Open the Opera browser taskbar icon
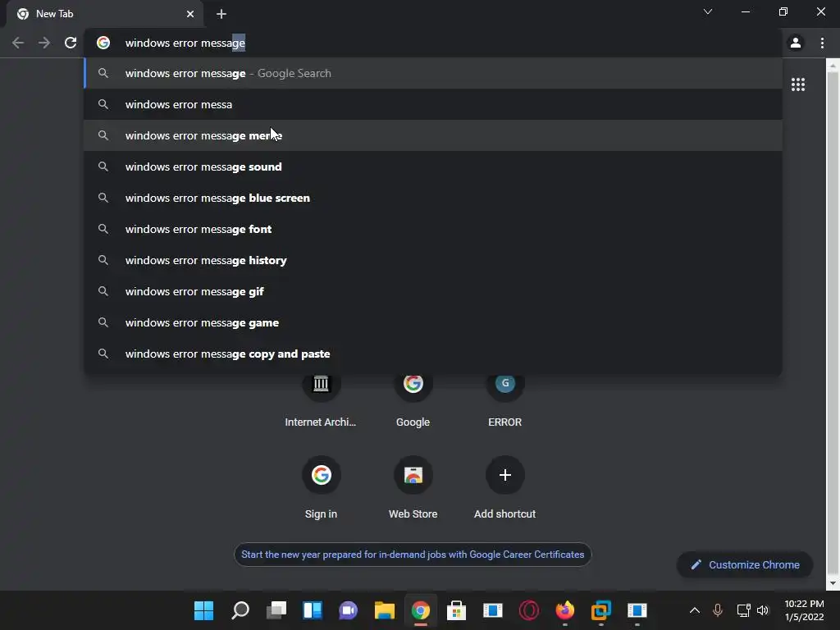This screenshot has width=840, height=630. click(529, 610)
